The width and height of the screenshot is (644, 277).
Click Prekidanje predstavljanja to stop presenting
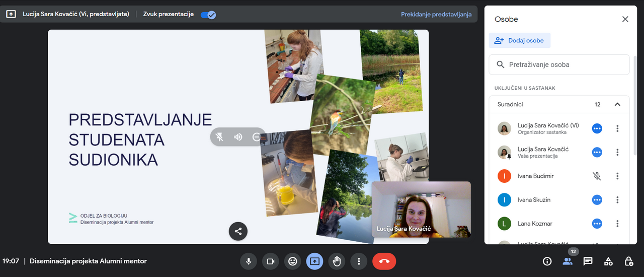click(x=436, y=14)
